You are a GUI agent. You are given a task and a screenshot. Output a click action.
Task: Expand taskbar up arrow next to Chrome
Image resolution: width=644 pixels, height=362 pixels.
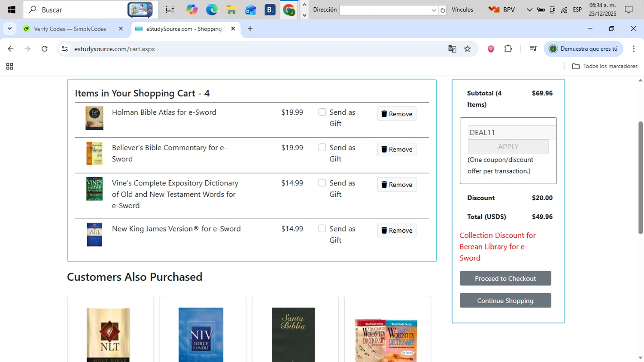click(304, 5)
